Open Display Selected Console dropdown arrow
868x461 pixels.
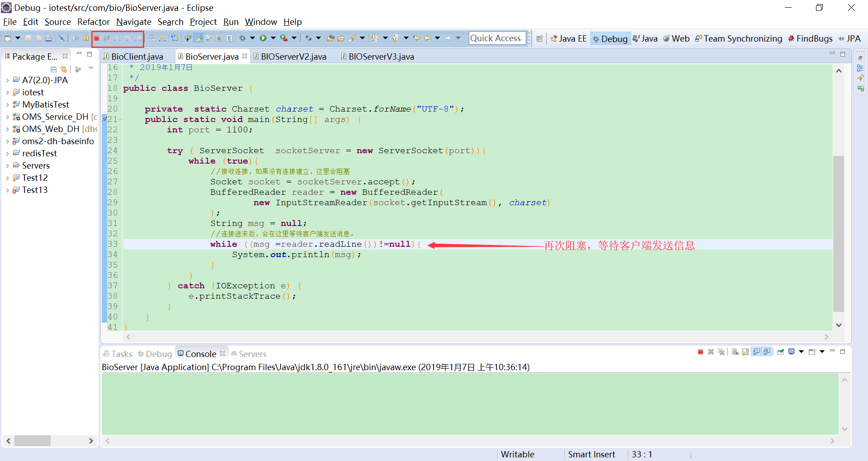801,352
